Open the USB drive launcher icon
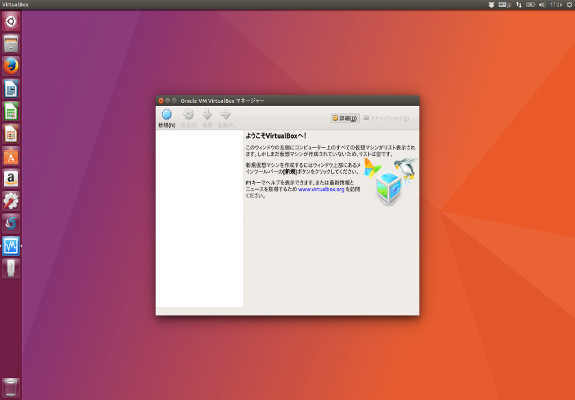 11,268
